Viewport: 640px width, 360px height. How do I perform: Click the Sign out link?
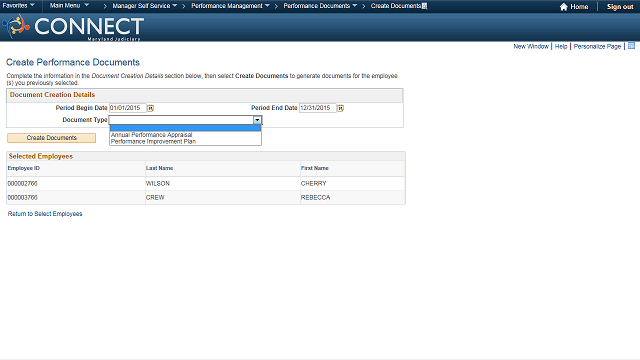click(620, 7)
